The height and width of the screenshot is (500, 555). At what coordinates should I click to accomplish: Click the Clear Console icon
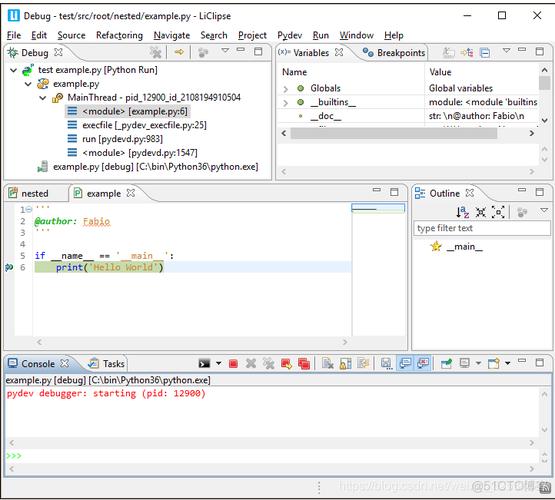point(328,364)
